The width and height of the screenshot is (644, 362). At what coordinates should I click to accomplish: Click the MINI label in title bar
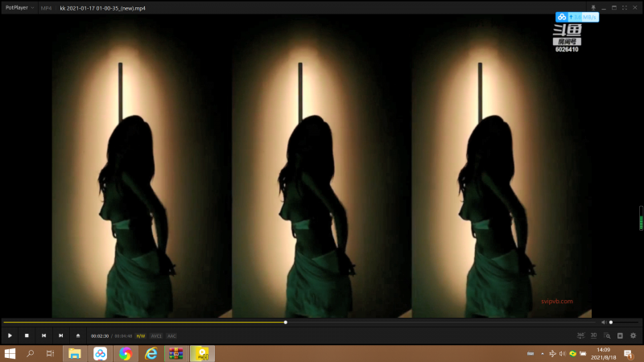click(x=46, y=7)
